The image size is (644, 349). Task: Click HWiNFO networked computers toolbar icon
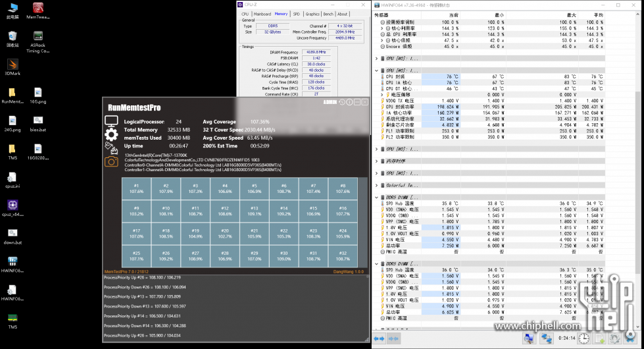point(546,338)
